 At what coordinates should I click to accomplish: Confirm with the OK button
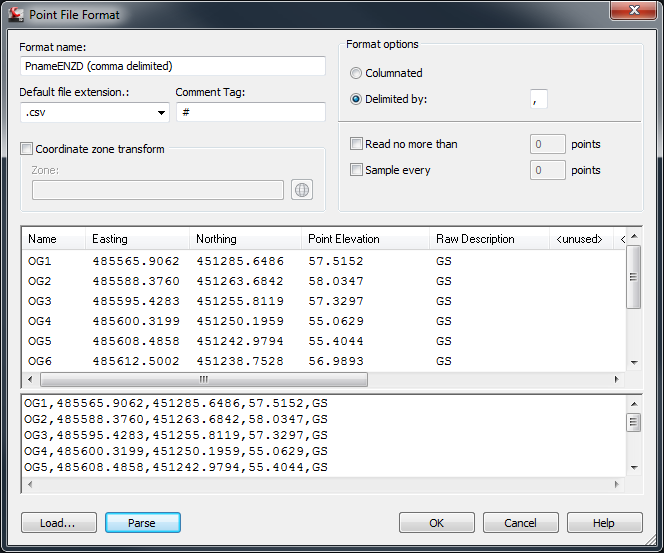coord(437,523)
